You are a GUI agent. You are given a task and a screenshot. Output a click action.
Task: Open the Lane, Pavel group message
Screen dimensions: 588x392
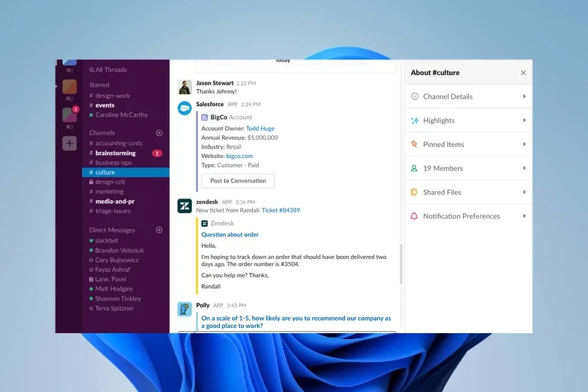pos(107,279)
